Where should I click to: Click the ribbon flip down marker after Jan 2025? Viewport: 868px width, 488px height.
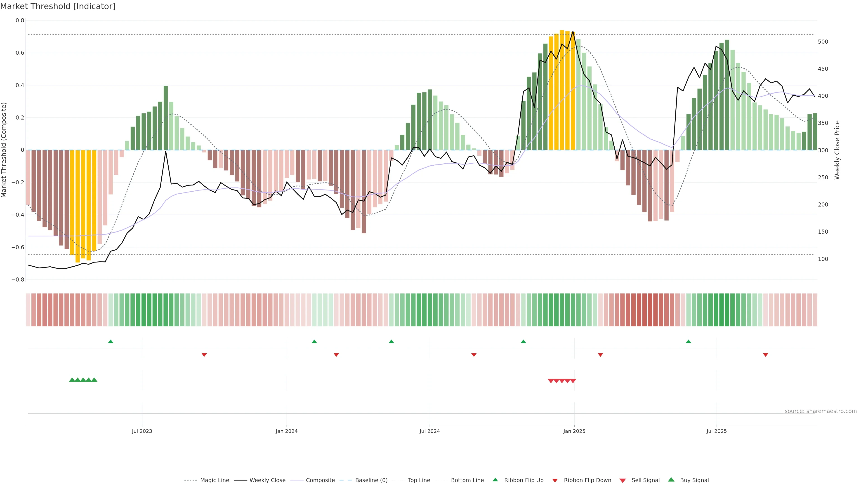(600, 355)
